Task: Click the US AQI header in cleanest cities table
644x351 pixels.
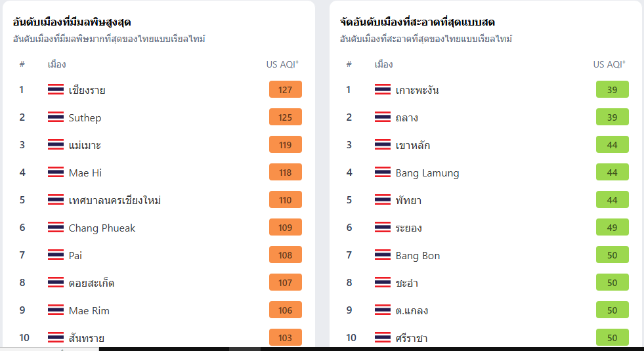Action: coord(609,64)
